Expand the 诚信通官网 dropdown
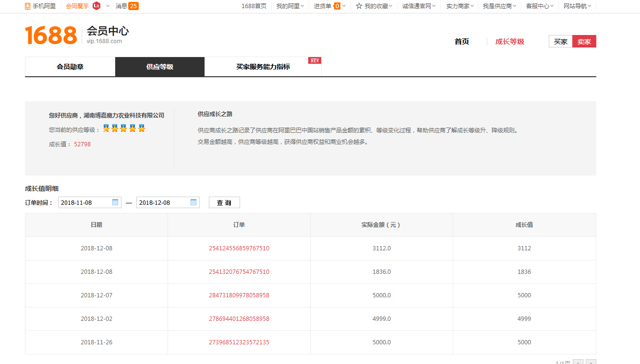This screenshot has width=640, height=364. tap(434, 6)
